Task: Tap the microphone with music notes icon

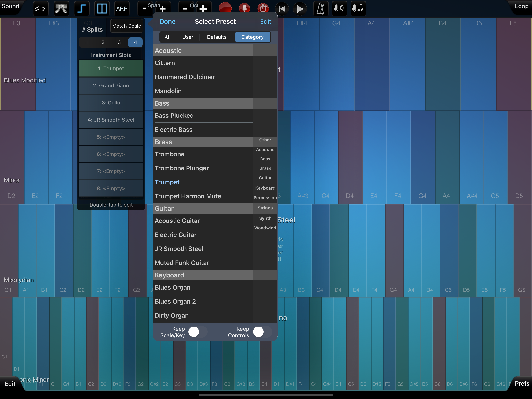Action: [358, 9]
